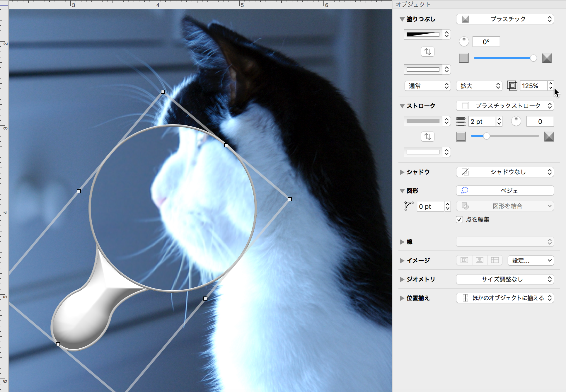This screenshot has height=392, width=566.
Task: Expand the 線 section
Action: [402, 242]
